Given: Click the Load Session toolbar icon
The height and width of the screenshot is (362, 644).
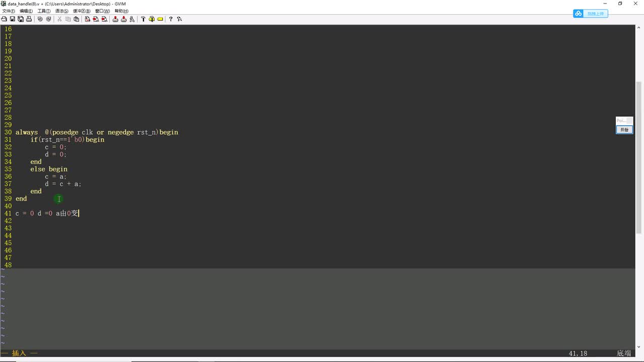Looking at the screenshot, I should [x=115, y=19].
